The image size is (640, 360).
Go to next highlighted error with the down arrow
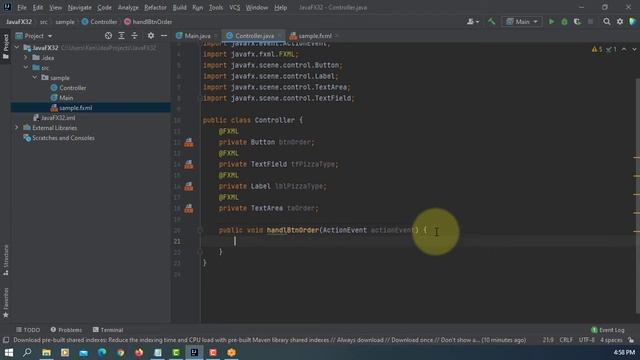[634, 49]
